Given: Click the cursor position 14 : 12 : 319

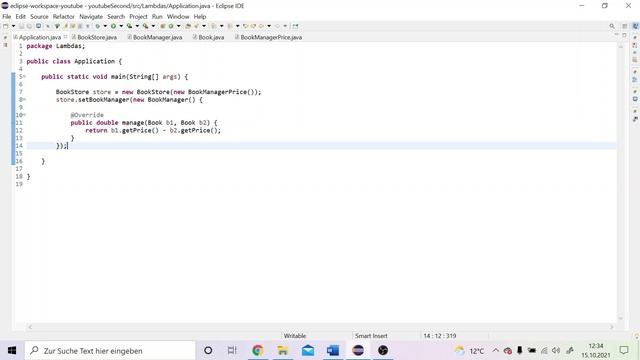Looking at the screenshot, I should point(440,336).
